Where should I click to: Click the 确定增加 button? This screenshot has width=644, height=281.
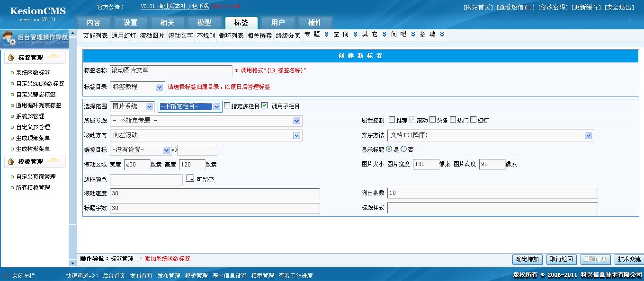click(x=527, y=259)
